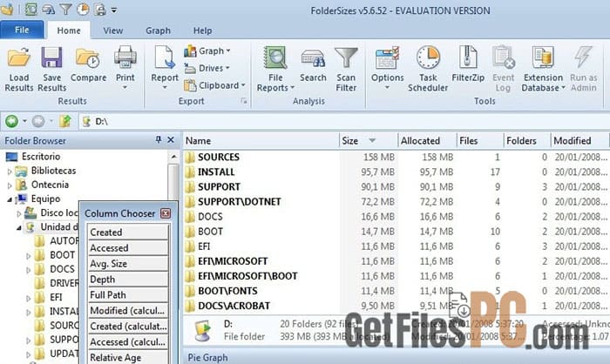Click the Pie Graph panel header
Screen dimensions: 610x364
point(396,357)
